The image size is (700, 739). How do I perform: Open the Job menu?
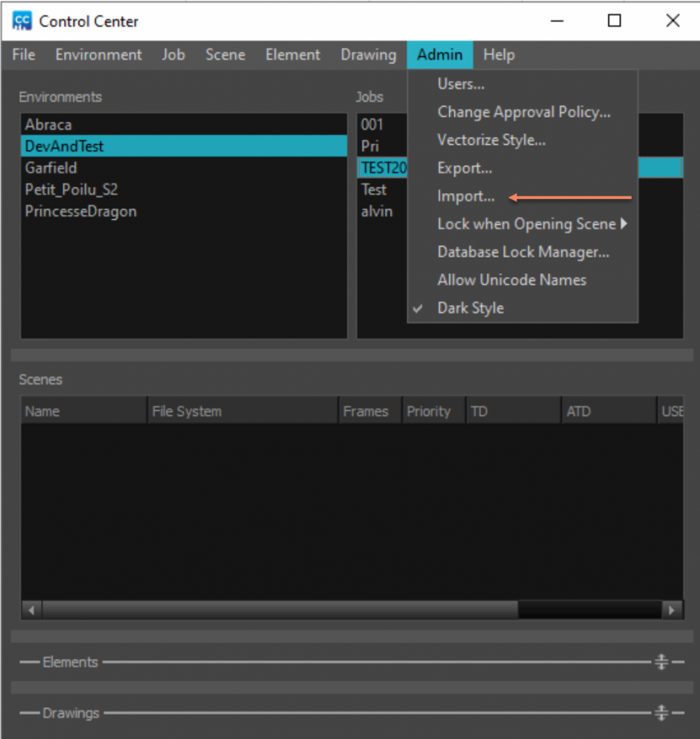pyautogui.click(x=173, y=55)
